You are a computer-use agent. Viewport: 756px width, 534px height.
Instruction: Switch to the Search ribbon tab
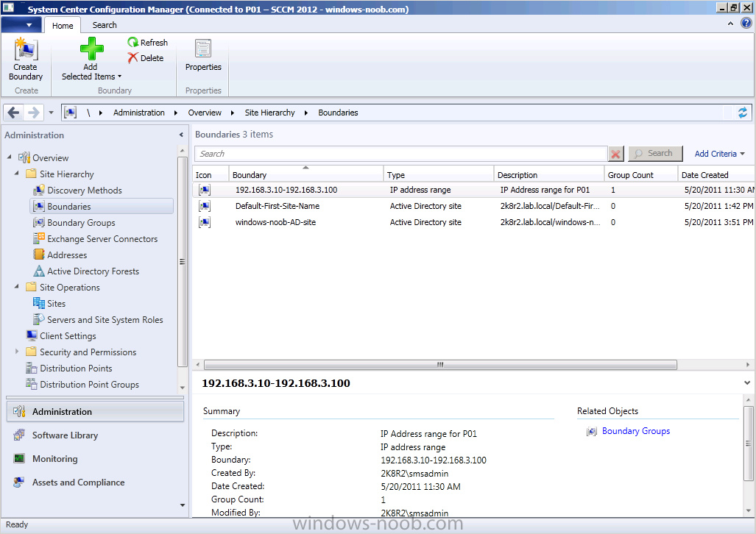click(105, 25)
